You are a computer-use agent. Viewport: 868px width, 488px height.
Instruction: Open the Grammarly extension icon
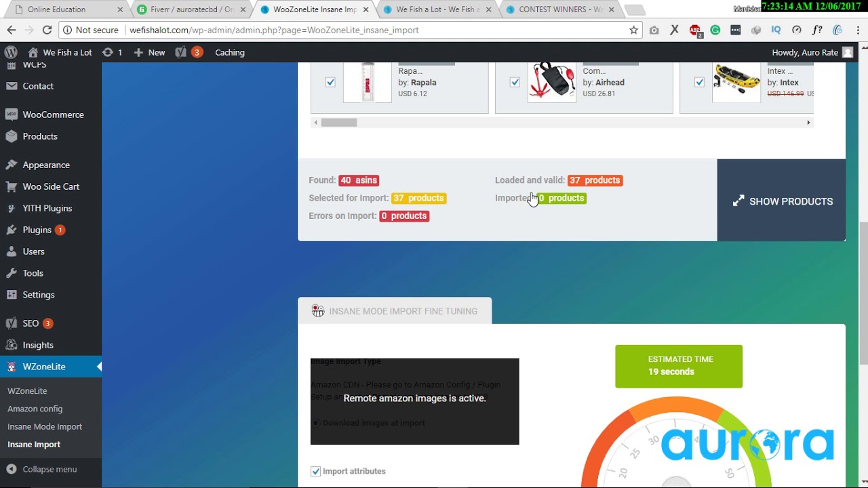tap(715, 30)
